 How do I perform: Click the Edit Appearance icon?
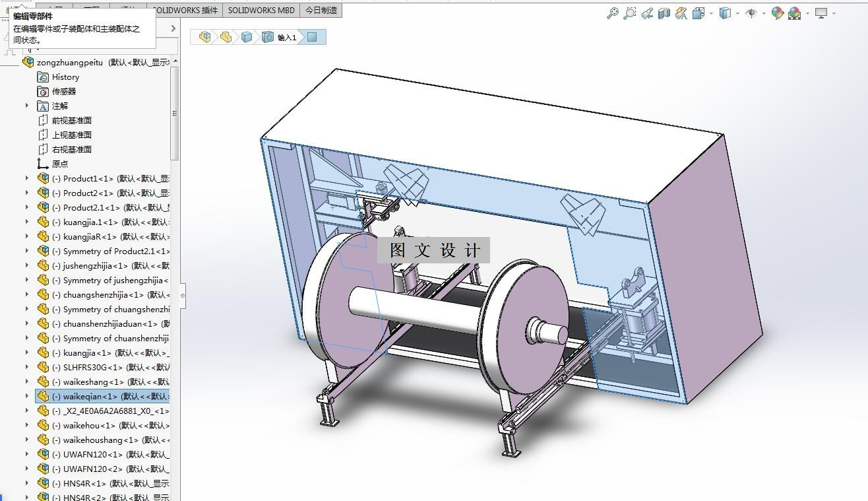778,13
